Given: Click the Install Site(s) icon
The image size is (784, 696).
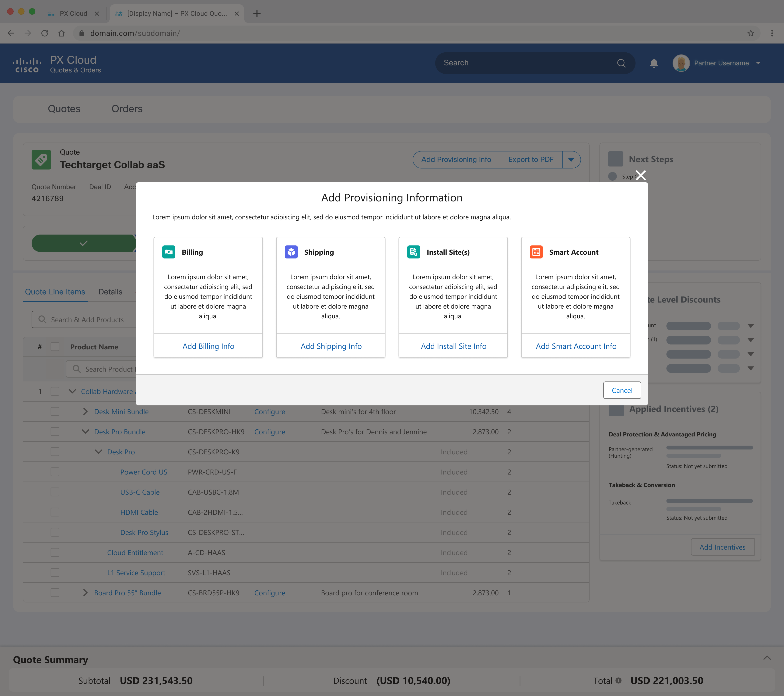Looking at the screenshot, I should pos(413,252).
